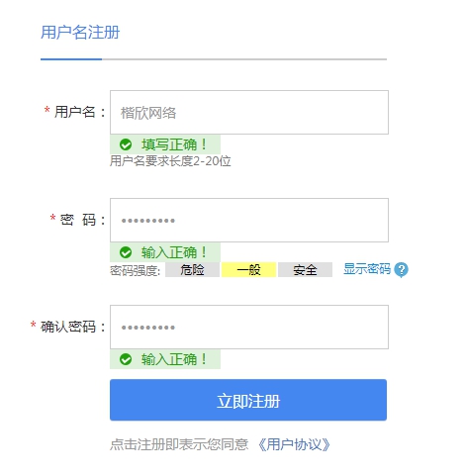The image size is (466, 476).
Task: Click the green checkmark under 确认密码 field
Action: point(126,359)
